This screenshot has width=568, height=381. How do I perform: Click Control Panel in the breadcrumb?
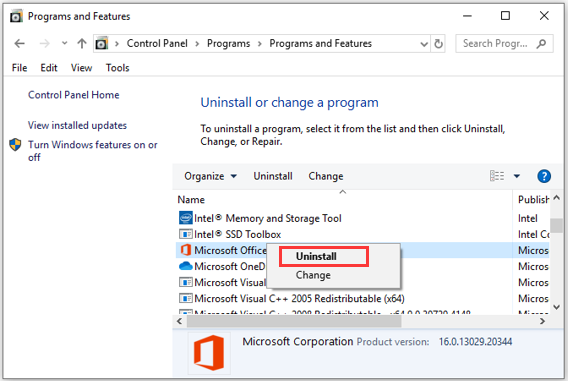click(157, 43)
